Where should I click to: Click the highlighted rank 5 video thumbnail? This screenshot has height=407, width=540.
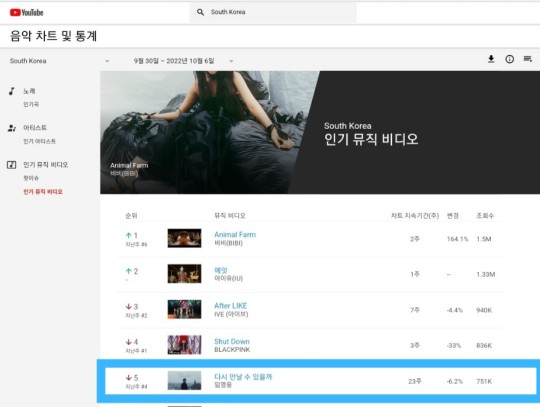coord(184,380)
